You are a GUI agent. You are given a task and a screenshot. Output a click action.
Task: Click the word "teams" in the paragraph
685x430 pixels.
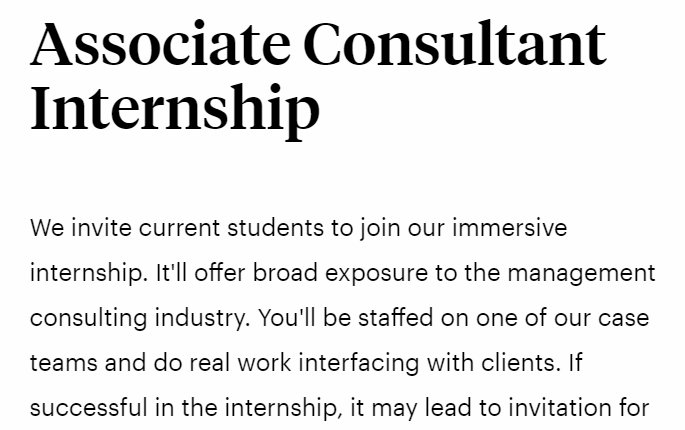tap(64, 364)
